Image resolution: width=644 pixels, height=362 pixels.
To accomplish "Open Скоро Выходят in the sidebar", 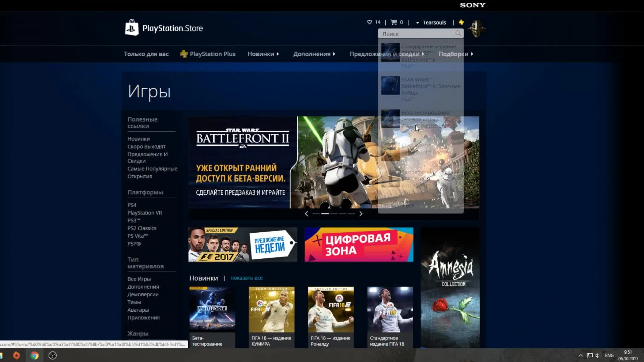I will [146, 146].
